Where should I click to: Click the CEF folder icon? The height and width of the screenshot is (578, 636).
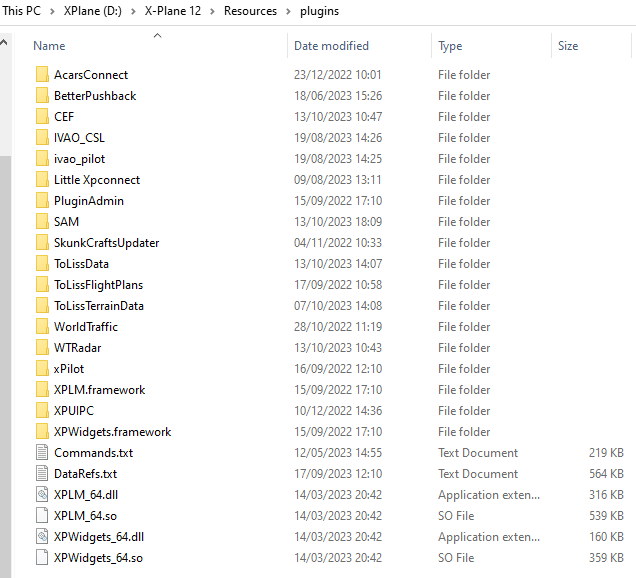tap(42, 117)
